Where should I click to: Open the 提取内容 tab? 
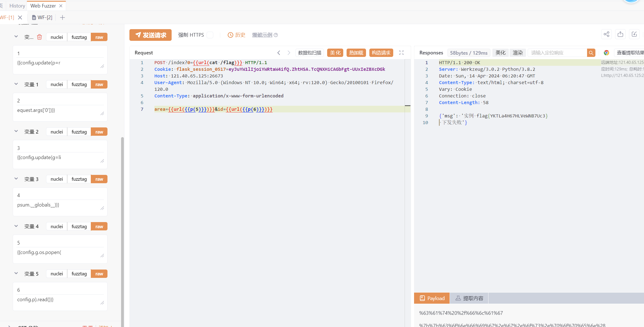click(469, 298)
